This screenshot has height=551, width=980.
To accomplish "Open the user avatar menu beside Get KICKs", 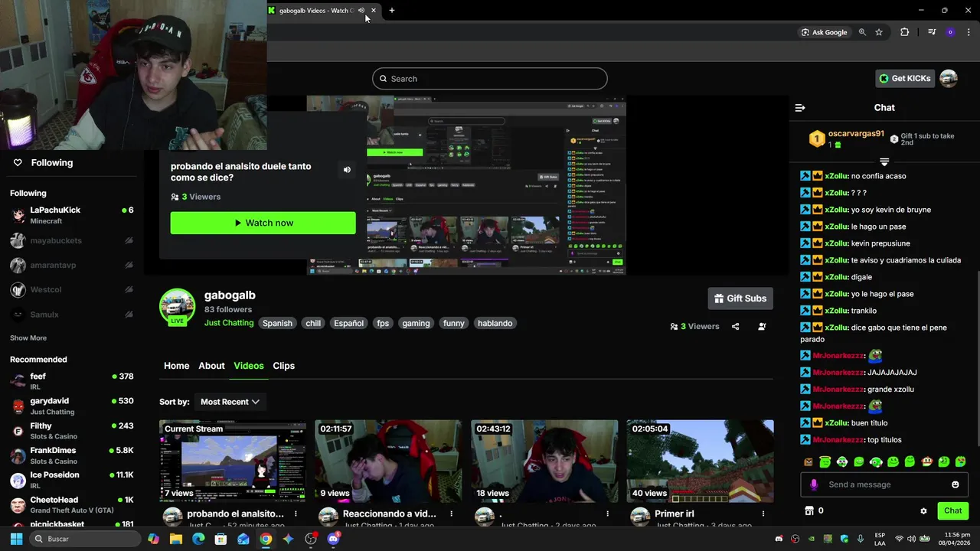I will (x=949, y=78).
